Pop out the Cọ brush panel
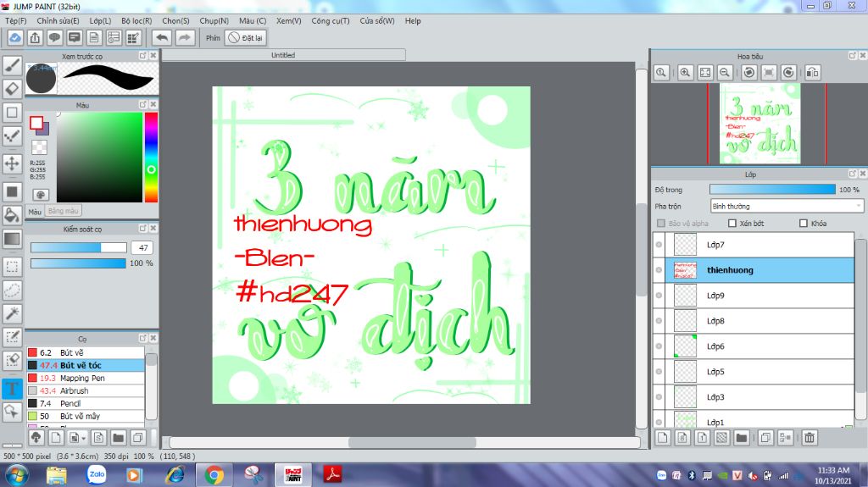 (142, 338)
